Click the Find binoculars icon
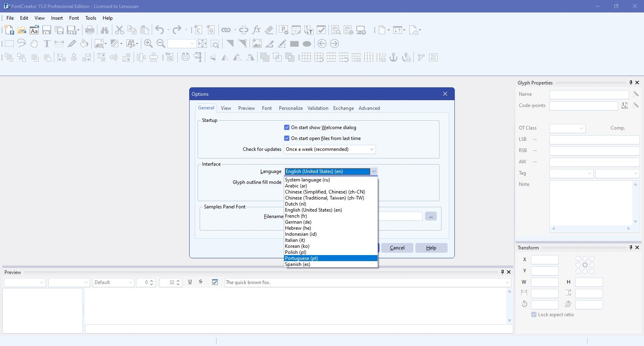644x346 pixels. click(105, 30)
